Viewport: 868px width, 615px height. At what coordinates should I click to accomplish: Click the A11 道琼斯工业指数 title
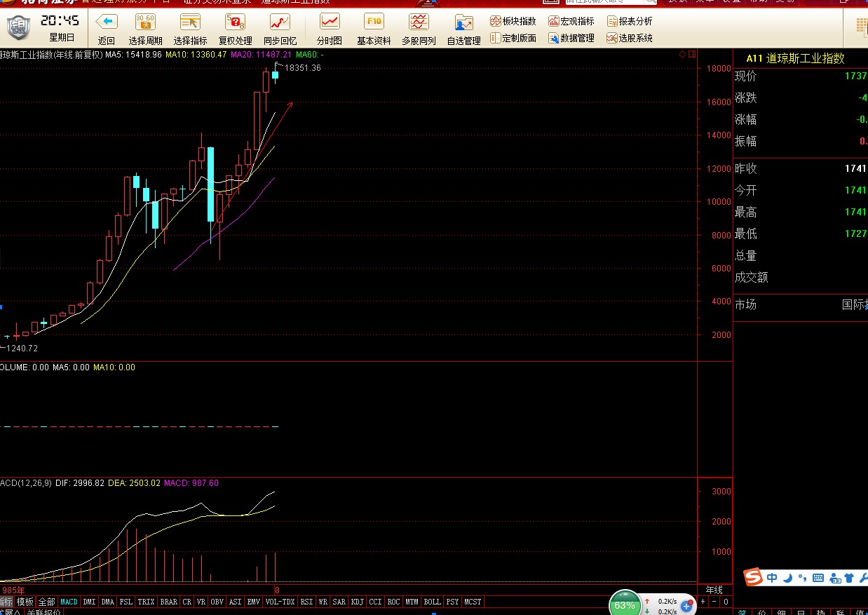[795, 59]
